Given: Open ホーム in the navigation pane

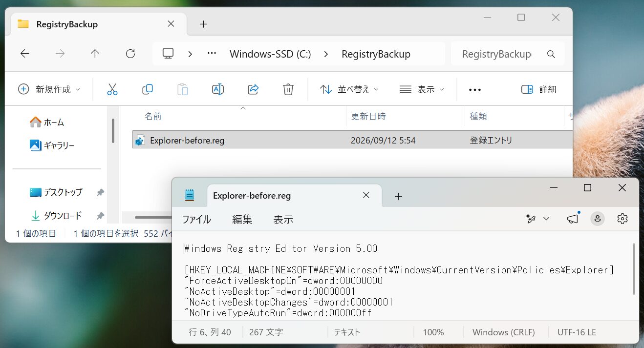Looking at the screenshot, I should pos(47,122).
